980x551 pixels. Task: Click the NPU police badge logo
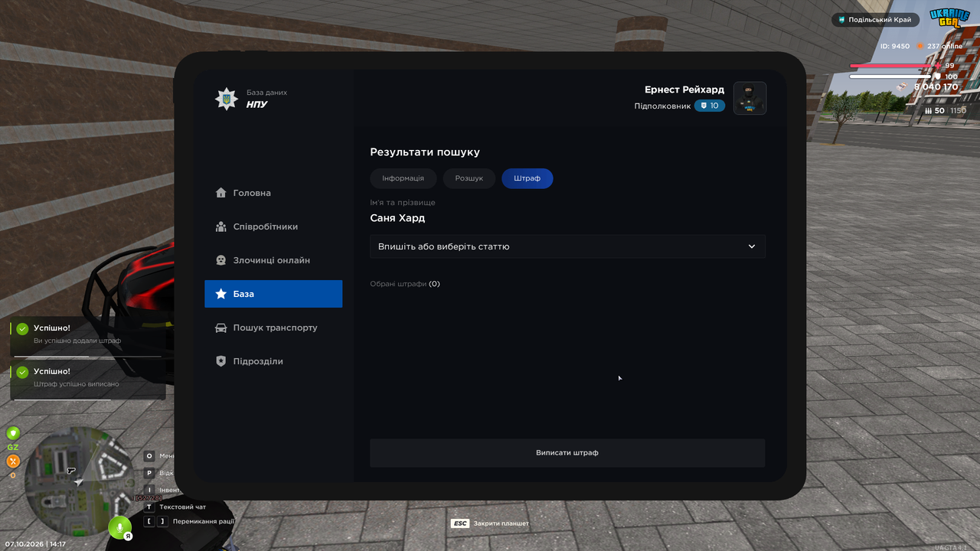click(226, 99)
